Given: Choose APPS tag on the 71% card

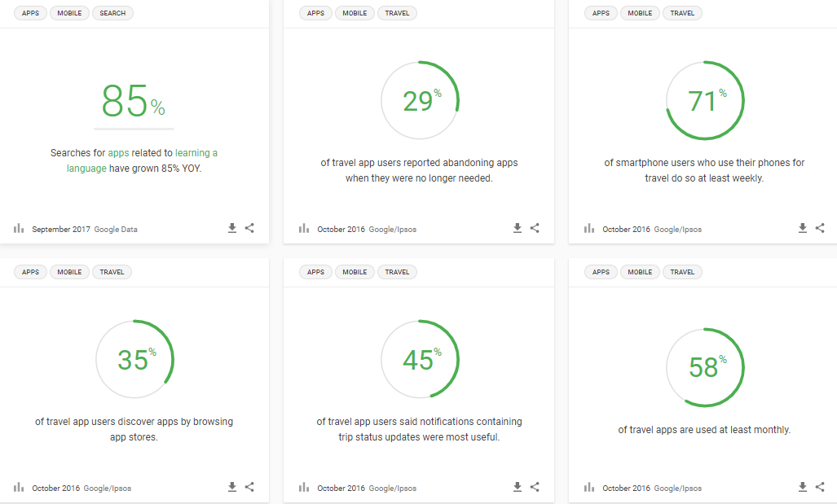Looking at the screenshot, I should 601,13.
